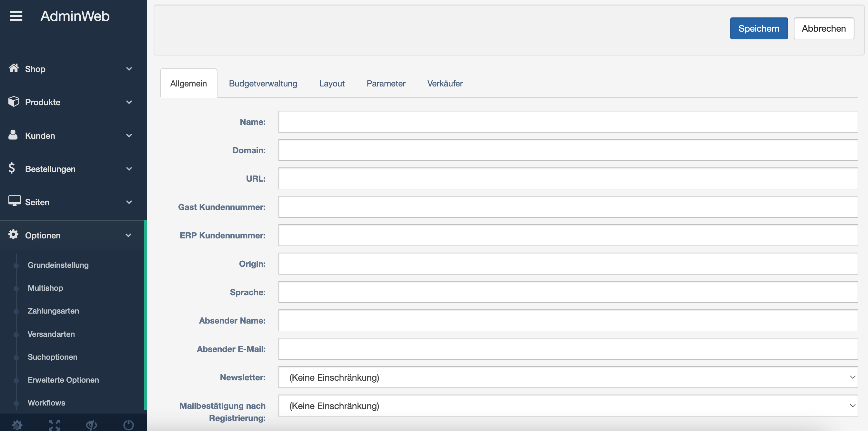The height and width of the screenshot is (431, 868).
Task: Focus the Domain input field
Action: coord(568,150)
